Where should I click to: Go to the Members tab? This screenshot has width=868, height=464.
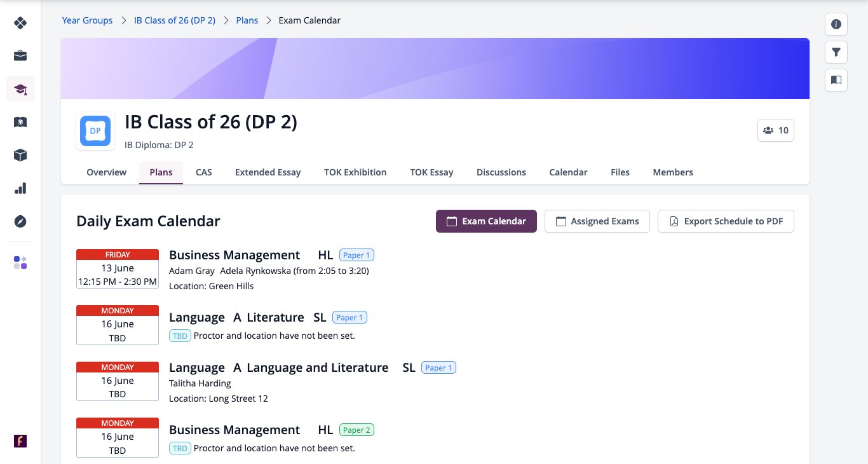point(673,172)
